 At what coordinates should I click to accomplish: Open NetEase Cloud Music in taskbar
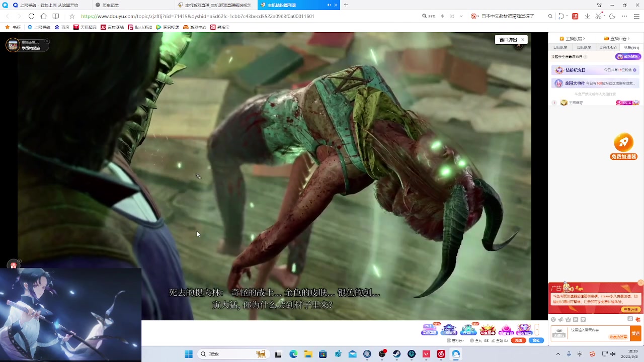pyautogui.click(x=441, y=354)
